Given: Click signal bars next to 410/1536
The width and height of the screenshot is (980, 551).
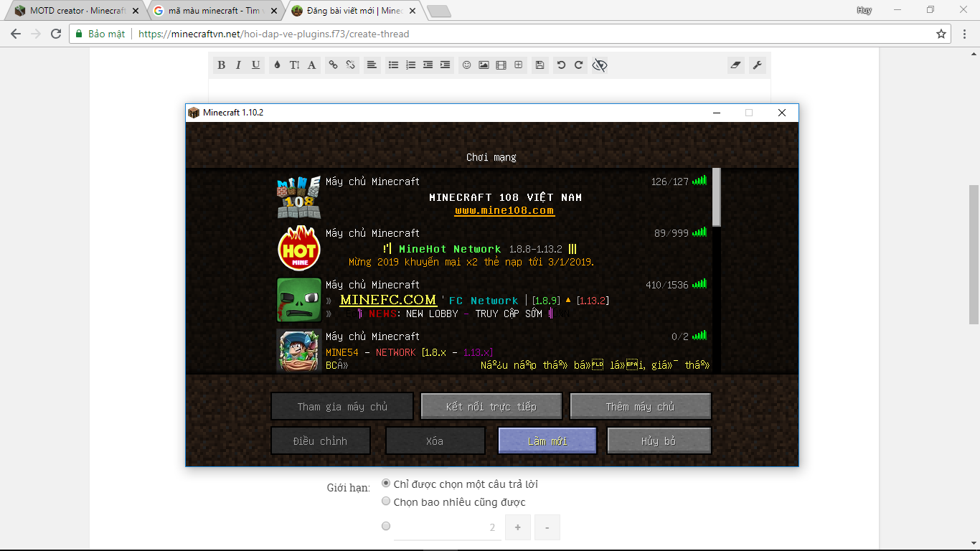Looking at the screenshot, I should click(x=699, y=284).
